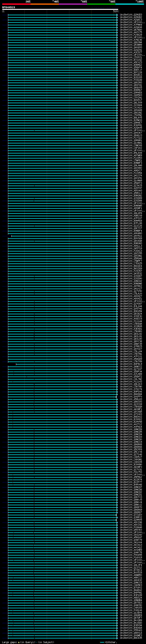Select hit label UniRef100_Q6QUX5

131,87
